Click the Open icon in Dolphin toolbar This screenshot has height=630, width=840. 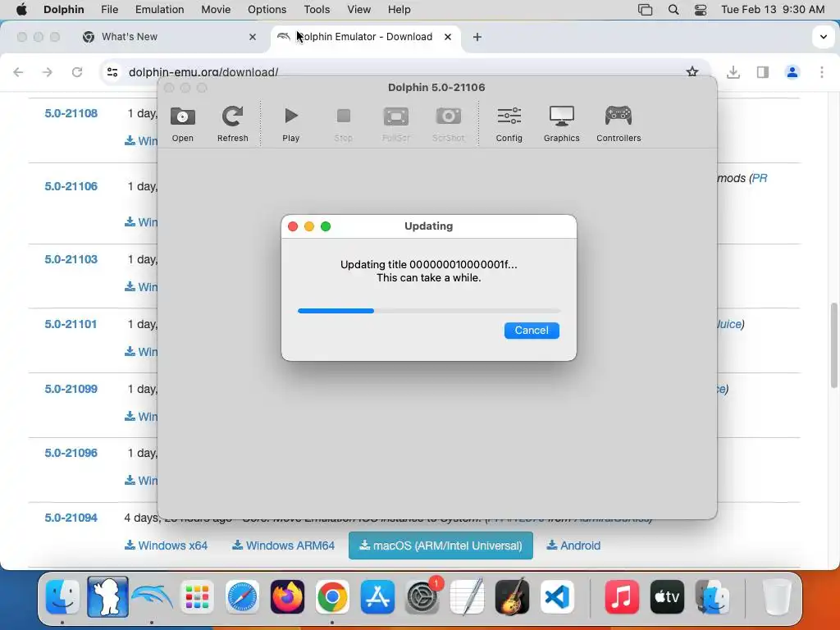click(x=183, y=124)
